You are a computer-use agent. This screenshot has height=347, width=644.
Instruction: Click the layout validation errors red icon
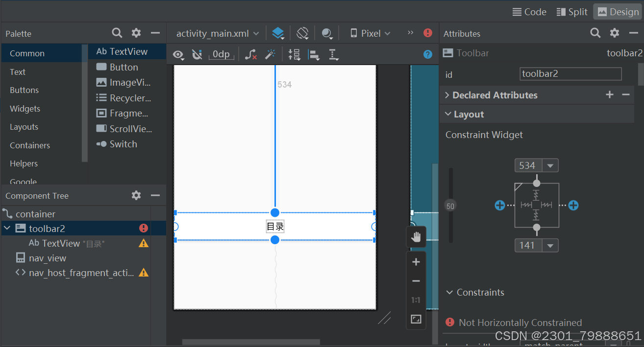click(x=427, y=33)
